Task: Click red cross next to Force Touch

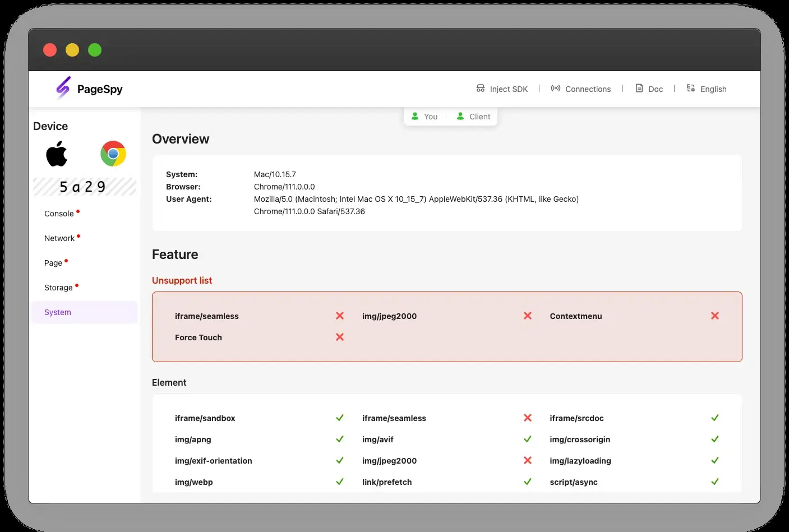Action: pyautogui.click(x=340, y=337)
